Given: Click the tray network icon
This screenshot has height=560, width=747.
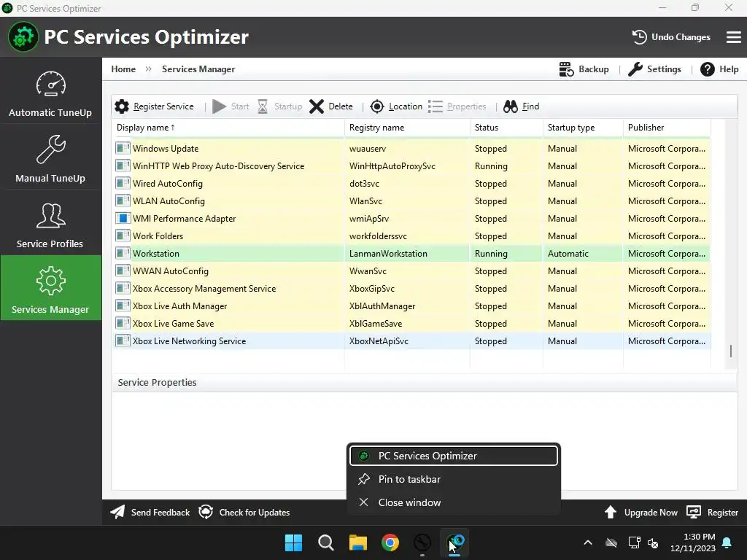Looking at the screenshot, I should (x=634, y=542).
